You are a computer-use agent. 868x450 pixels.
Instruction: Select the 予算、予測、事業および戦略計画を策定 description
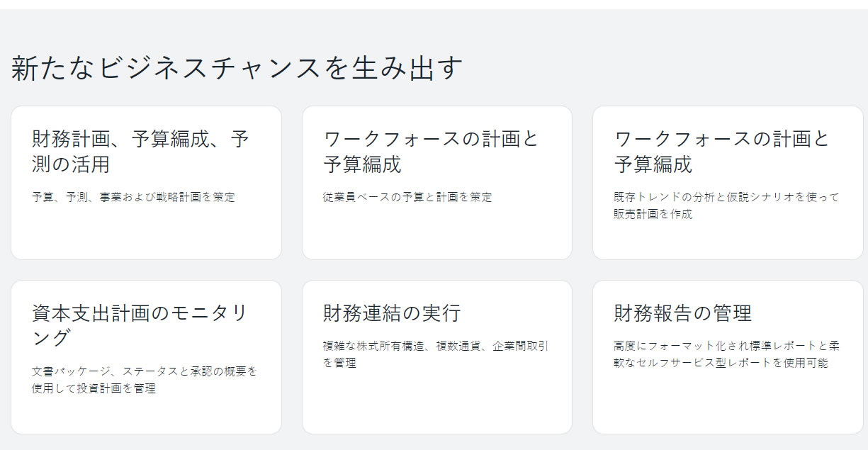point(133,197)
